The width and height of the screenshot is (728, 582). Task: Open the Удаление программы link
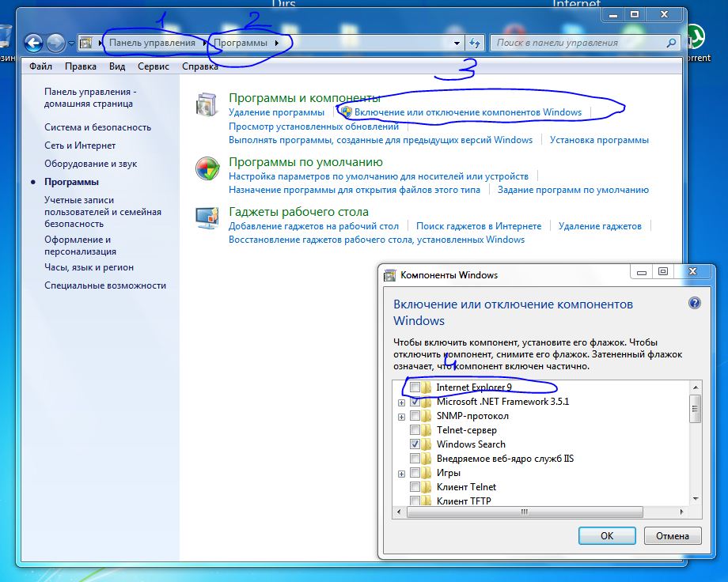tap(276, 112)
